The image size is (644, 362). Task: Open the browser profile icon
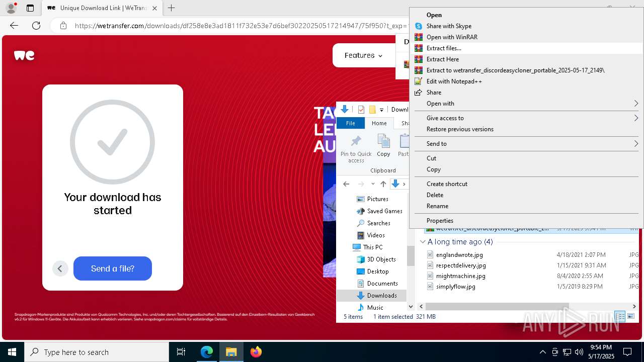pos(11,8)
